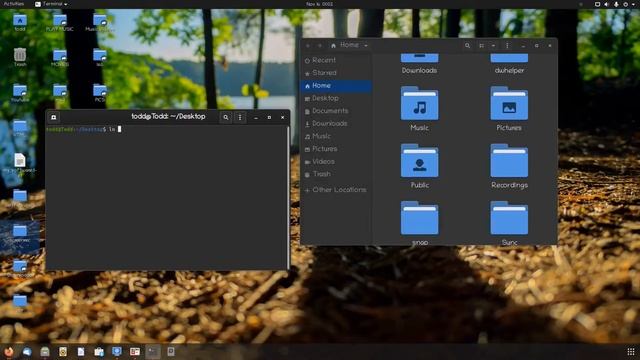Viewport: 640px width, 360px height.
Task: Select Home in Files sidebar
Action: pyautogui.click(x=336, y=86)
